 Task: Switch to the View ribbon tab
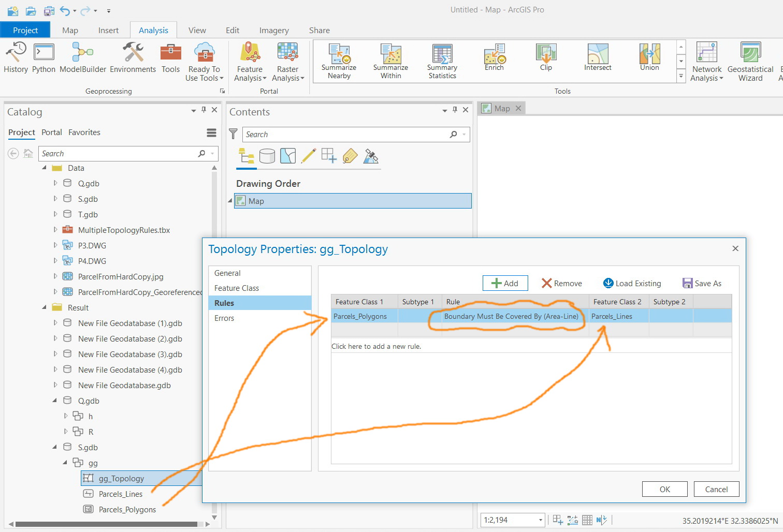(197, 30)
